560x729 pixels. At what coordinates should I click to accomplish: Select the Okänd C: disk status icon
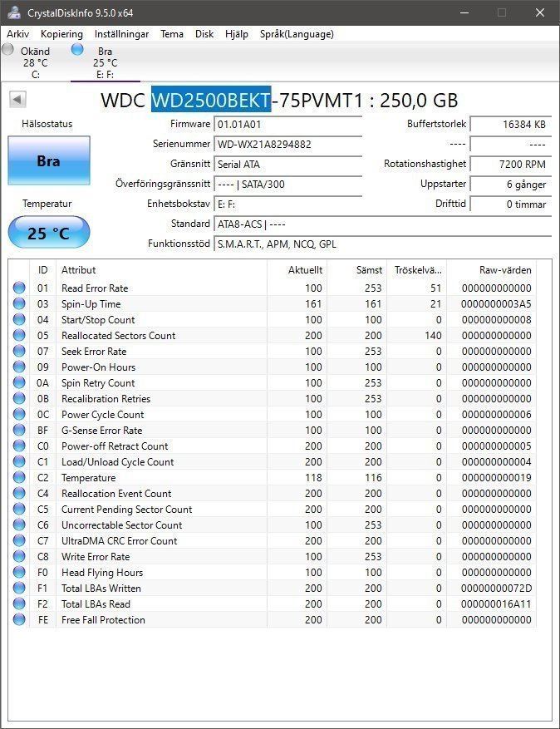click(x=8, y=49)
